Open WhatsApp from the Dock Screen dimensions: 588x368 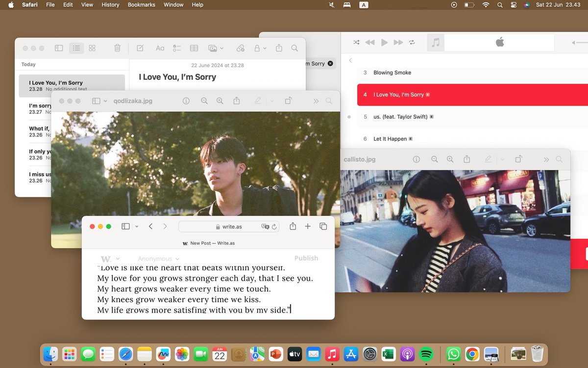click(x=454, y=353)
